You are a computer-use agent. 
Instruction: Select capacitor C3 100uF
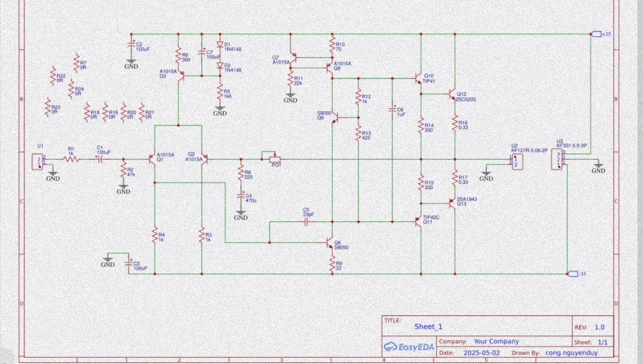(x=129, y=264)
